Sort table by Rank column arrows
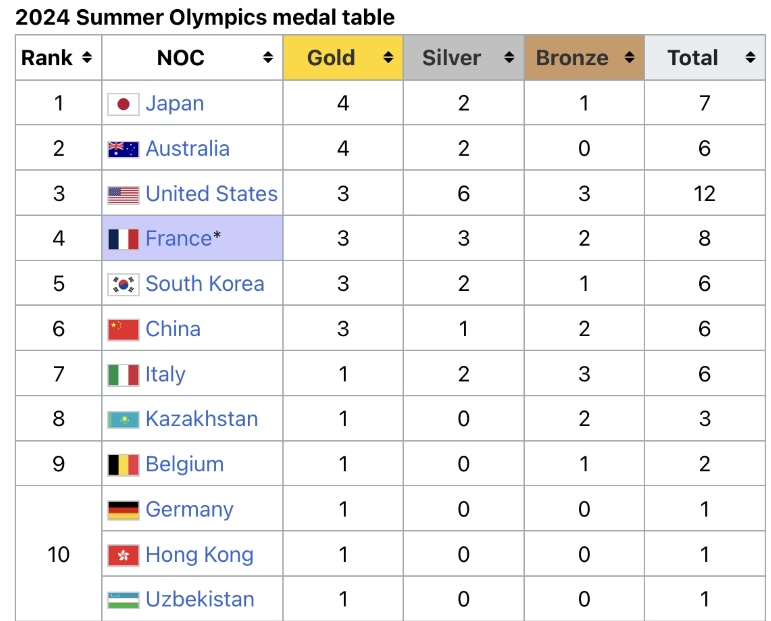Image resolution: width=771 pixels, height=621 pixels. (87, 58)
